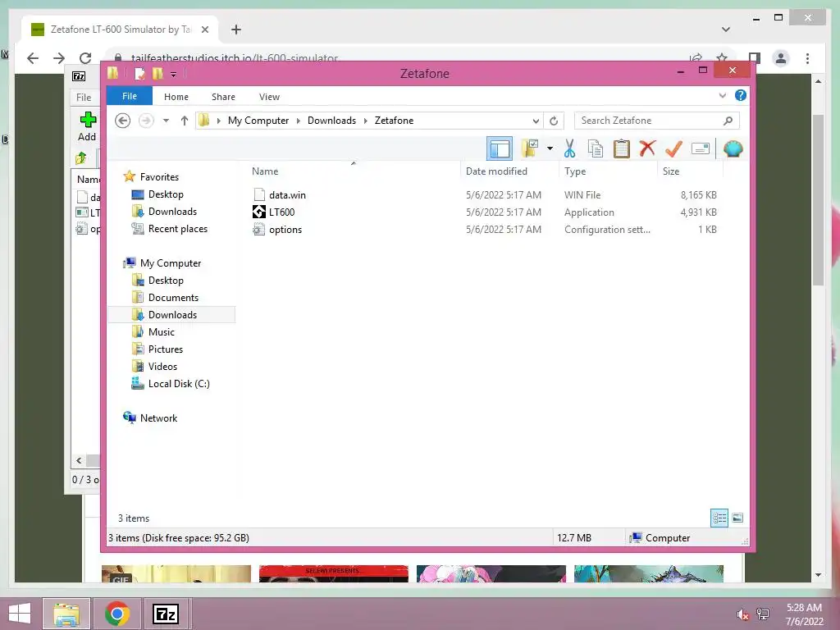Open File menu in 7-Zip window
Screen dimensions: 840x630
(84, 98)
